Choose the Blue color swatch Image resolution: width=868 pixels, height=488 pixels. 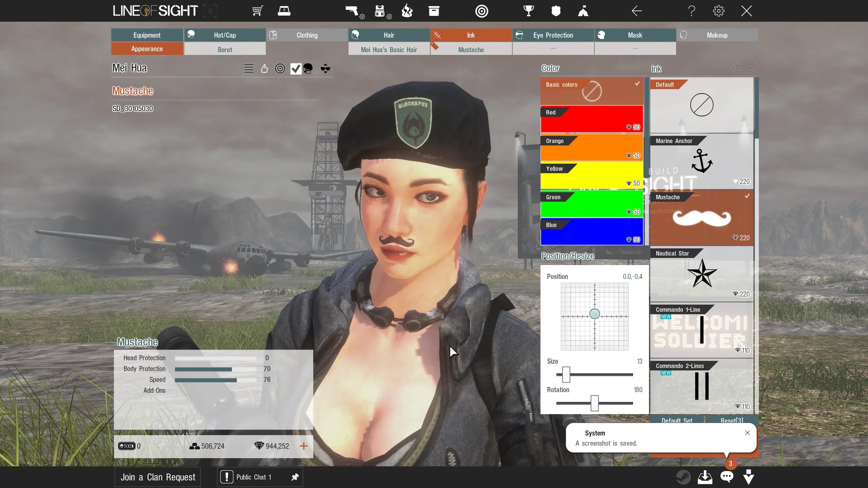pyautogui.click(x=592, y=232)
